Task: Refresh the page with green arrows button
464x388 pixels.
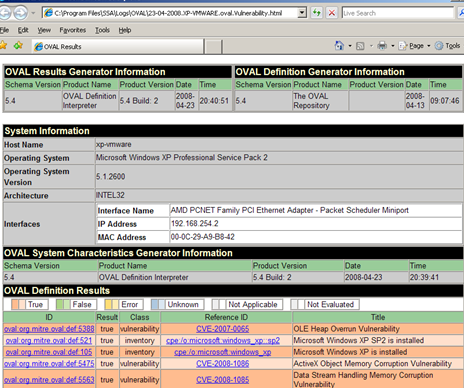Action: click(x=317, y=13)
